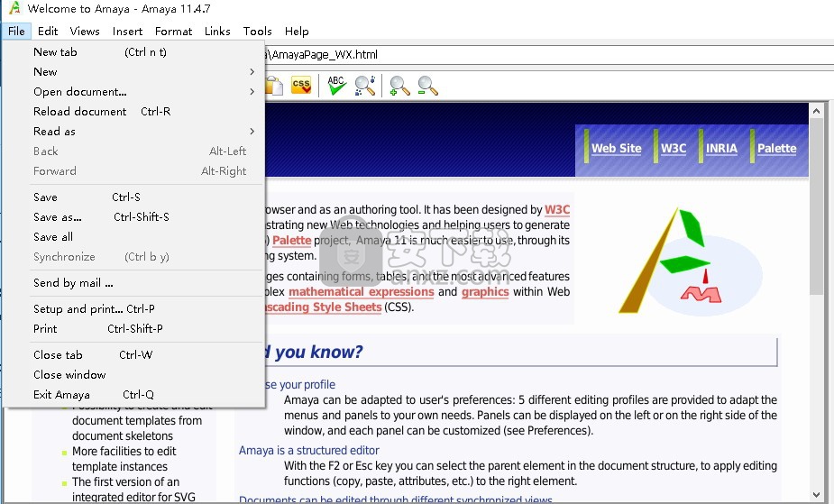This screenshot has height=504, width=834.
Task: Click the 'Amaya is a structured editor' heading
Action: [308, 450]
